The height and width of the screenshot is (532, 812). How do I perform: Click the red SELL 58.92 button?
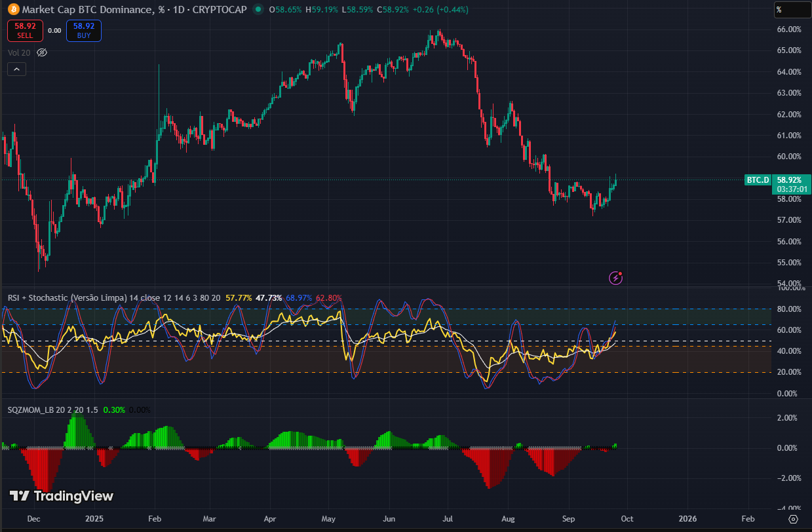click(26, 30)
